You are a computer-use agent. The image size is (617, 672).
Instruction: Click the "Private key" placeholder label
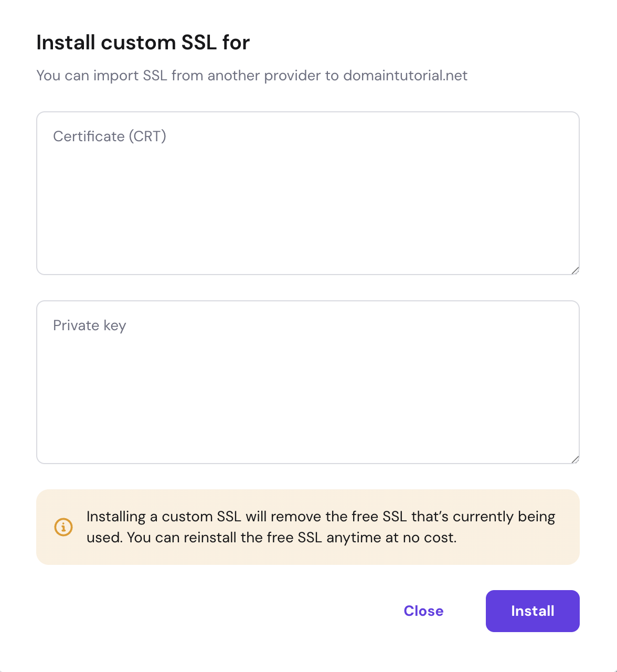click(x=90, y=325)
